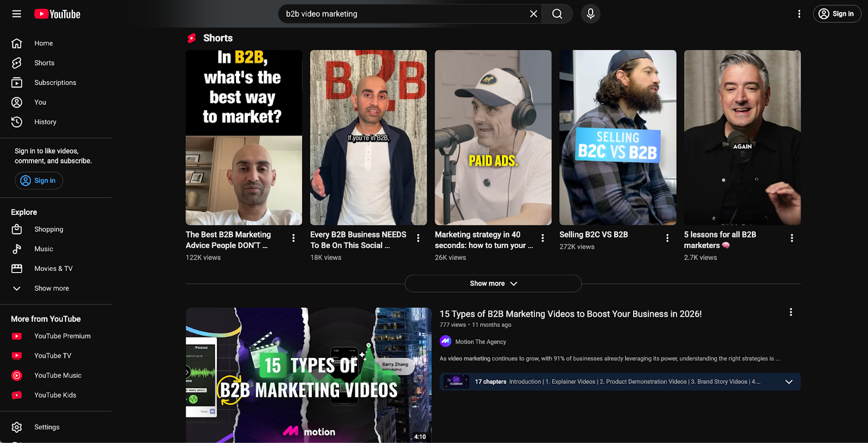Click the YouTube Kids icon
The image size is (868, 443).
17,395
